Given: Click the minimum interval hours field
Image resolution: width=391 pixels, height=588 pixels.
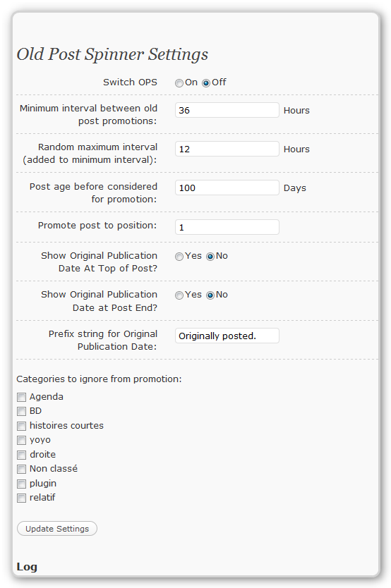Looking at the screenshot, I should (x=227, y=110).
